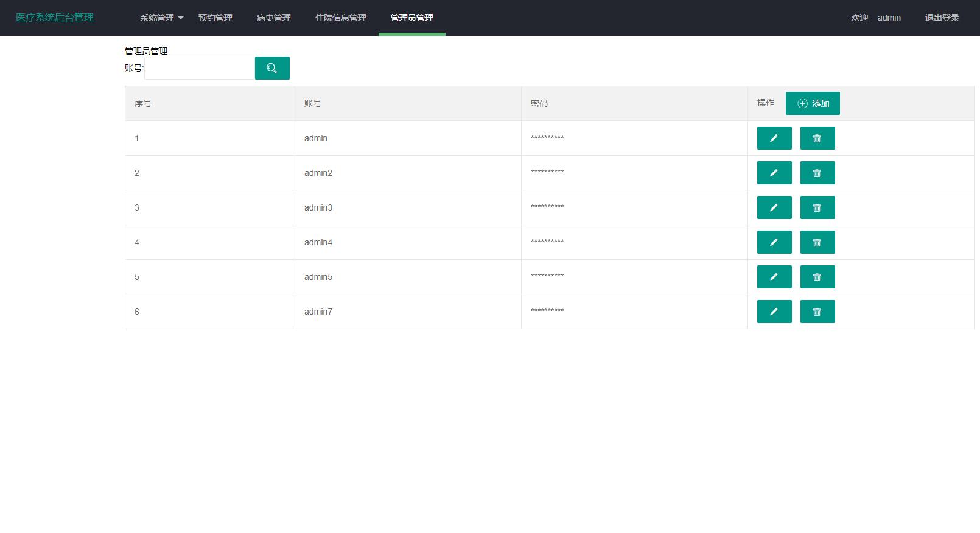Image resolution: width=980 pixels, height=533 pixels.
Task: Edit the admin account row
Action: pyautogui.click(x=774, y=138)
